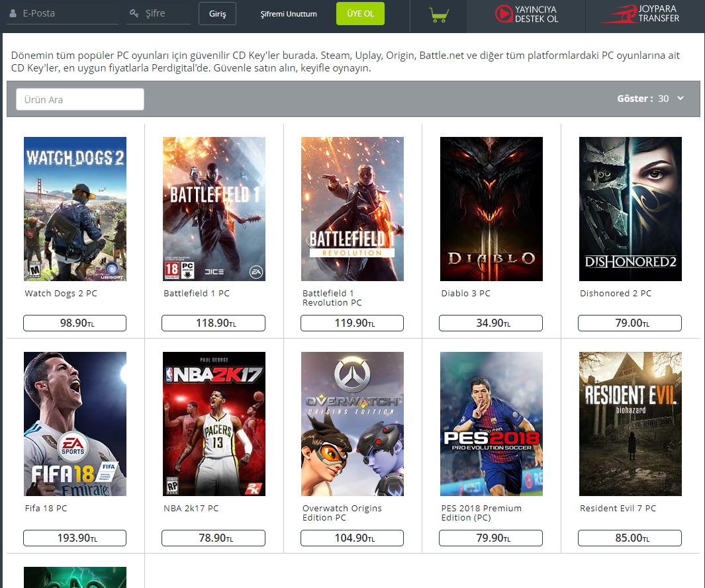Open the PES 2018 cover image
Screen dimensions: 705x588
pyautogui.click(x=491, y=424)
